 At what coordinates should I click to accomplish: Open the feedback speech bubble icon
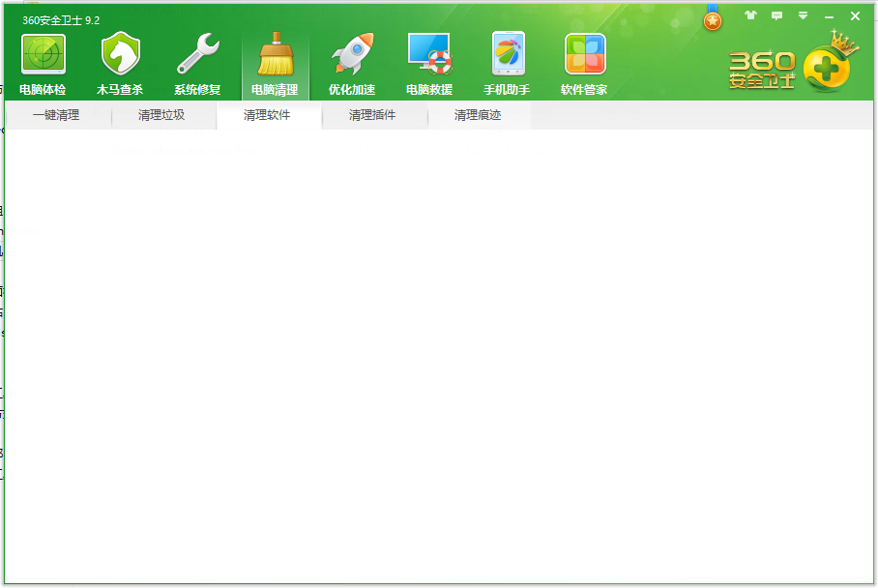click(x=776, y=15)
